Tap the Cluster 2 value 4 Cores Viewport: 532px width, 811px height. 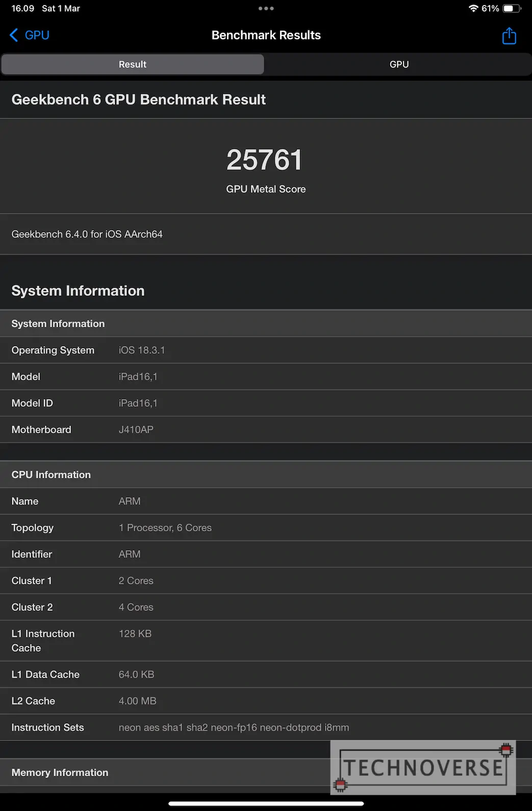pos(136,607)
